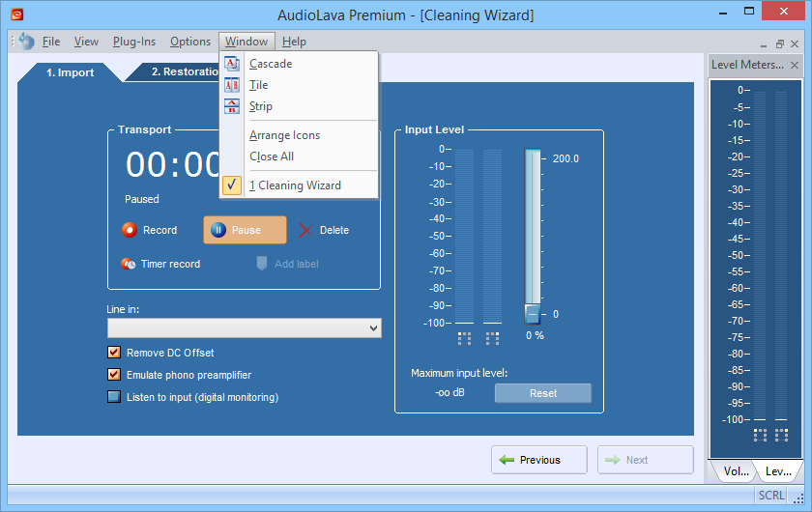Click the Add label text
The width and height of the screenshot is (812, 512).
point(296,264)
